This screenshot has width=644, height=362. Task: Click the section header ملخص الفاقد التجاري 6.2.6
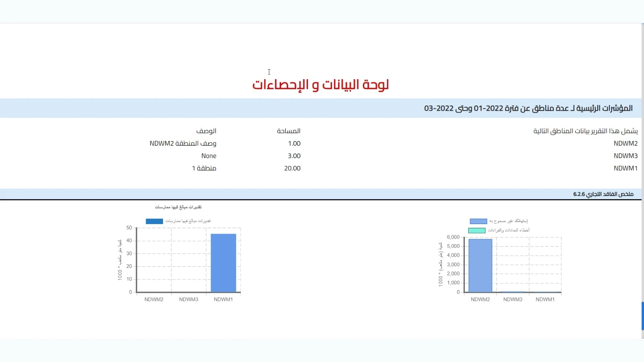click(x=603, y=194)
